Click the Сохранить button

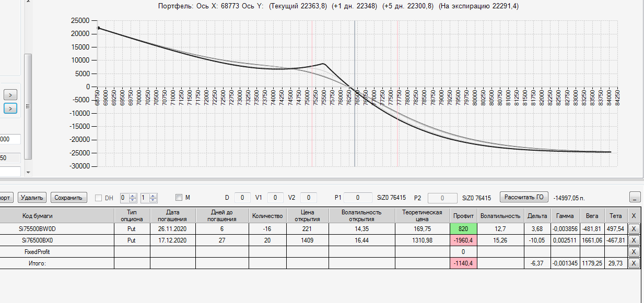click(68, 198)
